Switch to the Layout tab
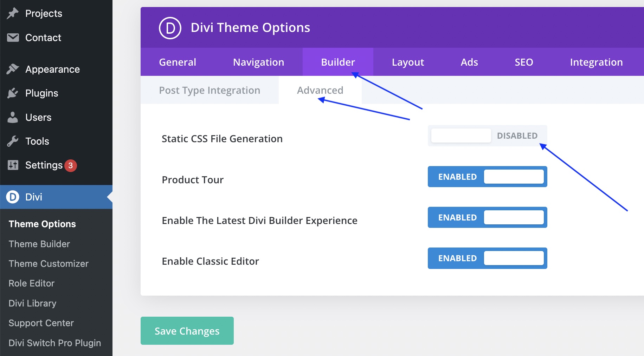The image size is (644, 356). pos(407,62)
